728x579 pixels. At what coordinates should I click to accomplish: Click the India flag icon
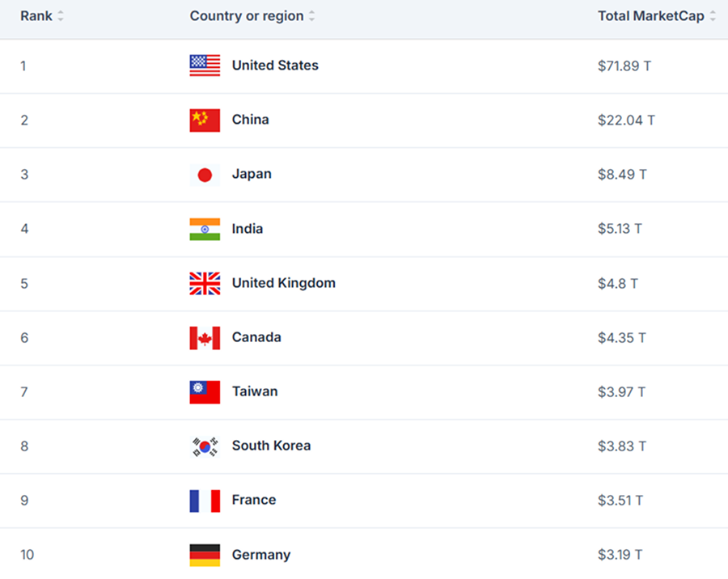205,229
